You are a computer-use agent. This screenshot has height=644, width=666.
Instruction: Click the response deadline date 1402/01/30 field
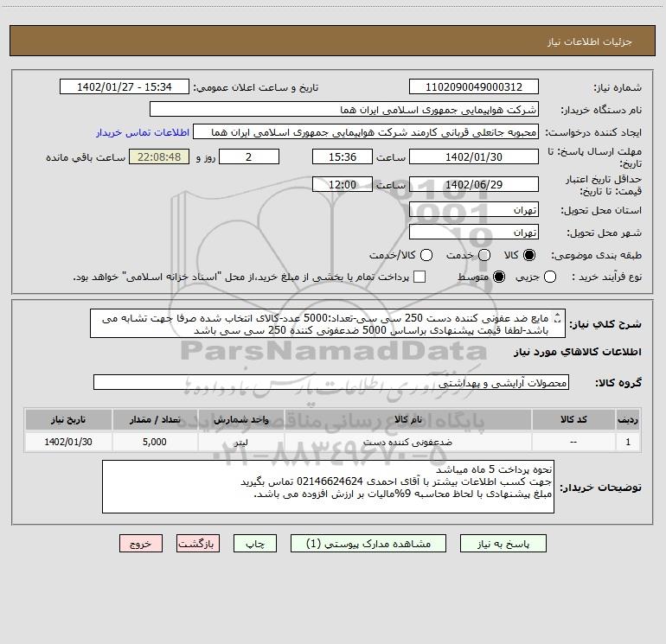[474, 156]
